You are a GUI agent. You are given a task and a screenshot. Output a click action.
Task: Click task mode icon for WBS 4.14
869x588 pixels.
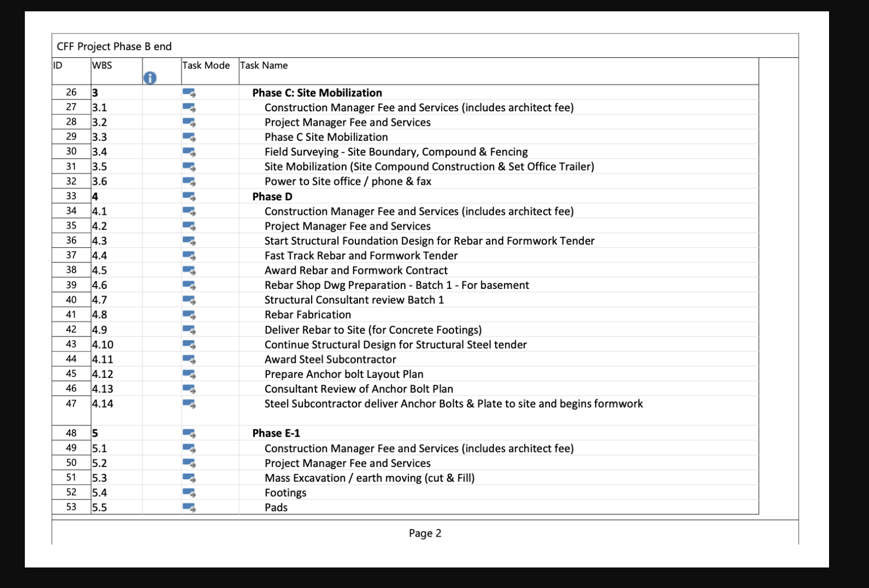point(188,403)
